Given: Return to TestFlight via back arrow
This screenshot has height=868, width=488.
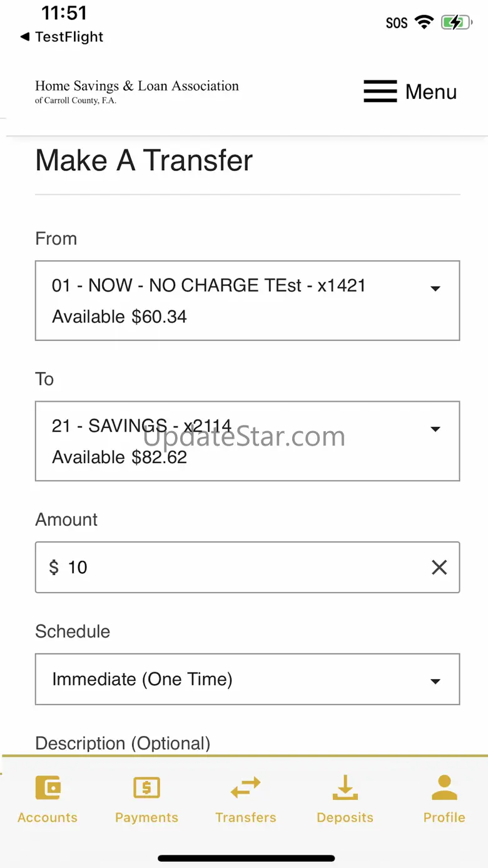Looking at the screenshot, I should click(25, 37).
